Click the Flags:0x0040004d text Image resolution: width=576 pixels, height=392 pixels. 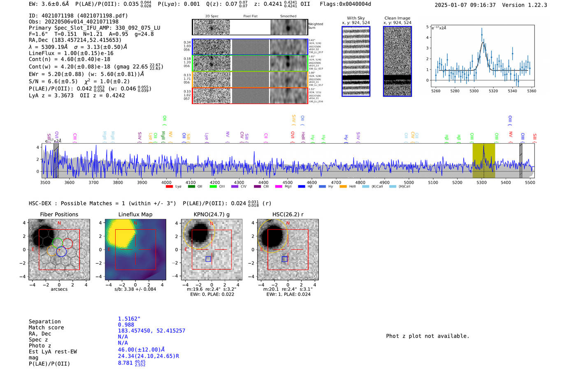tap(345, 4)
